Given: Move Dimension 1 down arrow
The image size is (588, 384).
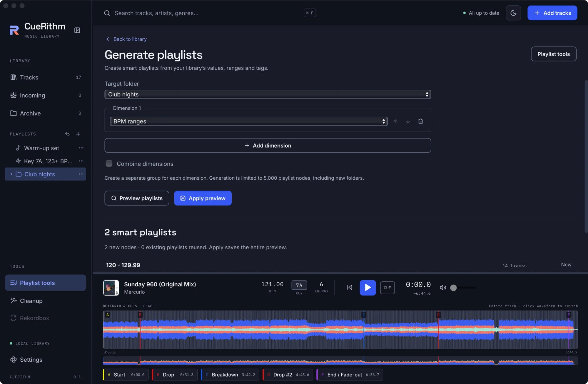Looking at the screenshot, I should 408,121.
